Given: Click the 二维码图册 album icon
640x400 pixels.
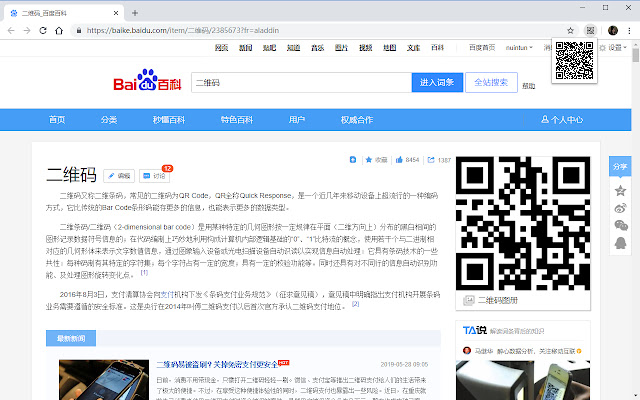Looking at the screenshot, I should (469, 300).
